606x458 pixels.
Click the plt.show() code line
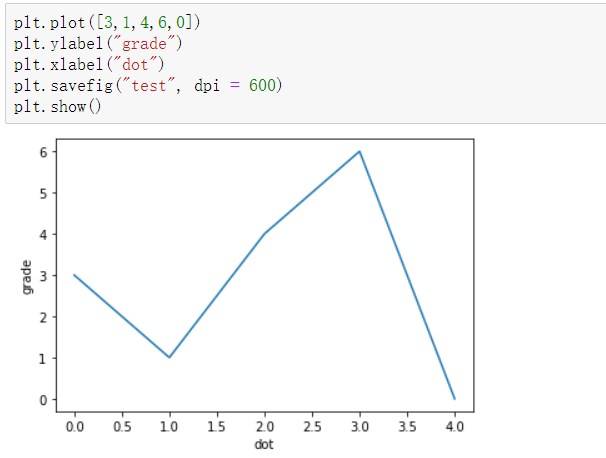click(x=58, y=106)
